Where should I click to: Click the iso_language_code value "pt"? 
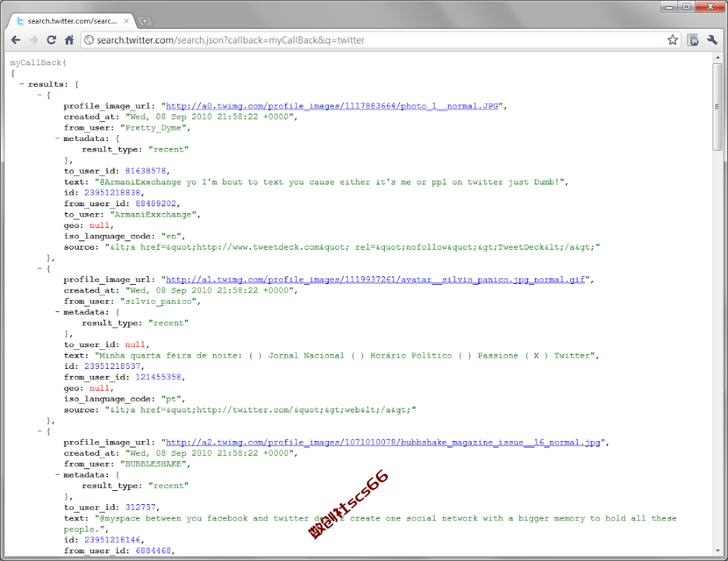171,399
